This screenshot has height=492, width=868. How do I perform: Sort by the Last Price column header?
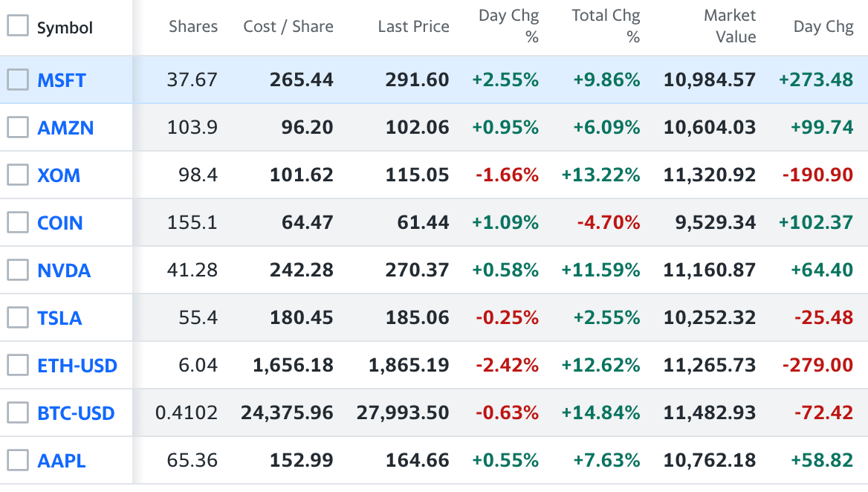(x=413, y=27)
